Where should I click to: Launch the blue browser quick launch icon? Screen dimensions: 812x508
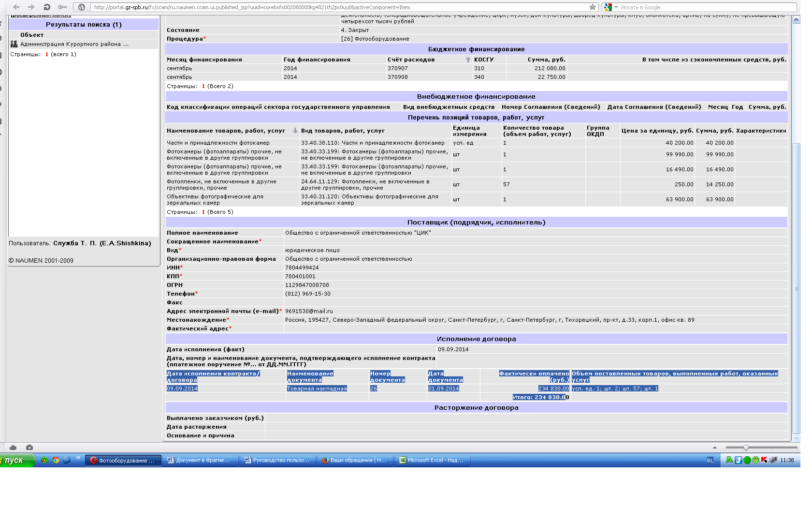pyautogui.click(x=67, y=460)
